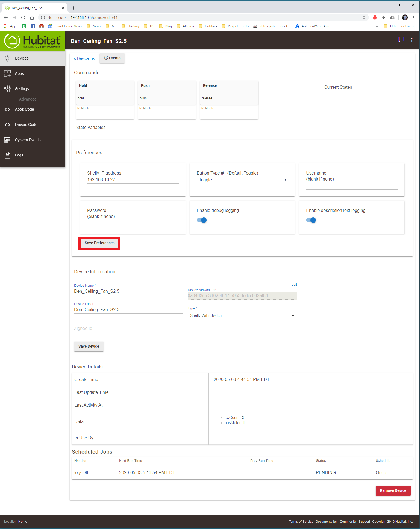This screenshot has width=420, height=529.
Task: Click browser forward arrow
Action: coord(14,17)
